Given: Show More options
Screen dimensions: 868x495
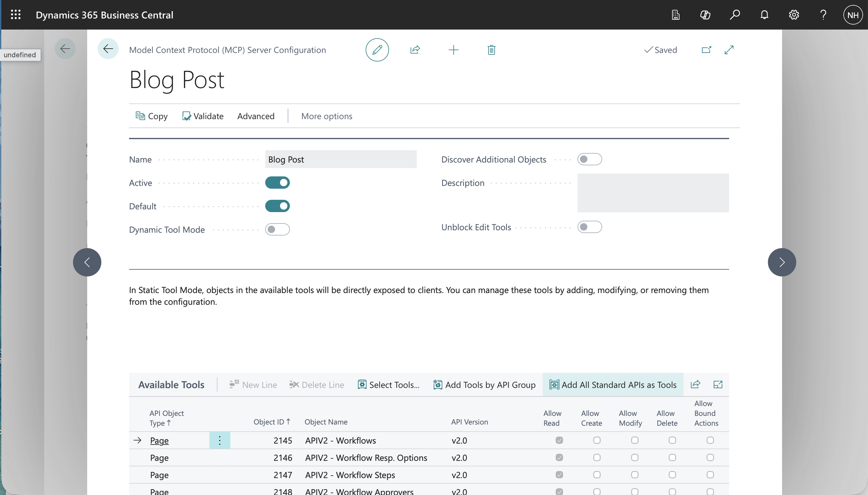Looking at the screenshot, I should pos(327,116).
